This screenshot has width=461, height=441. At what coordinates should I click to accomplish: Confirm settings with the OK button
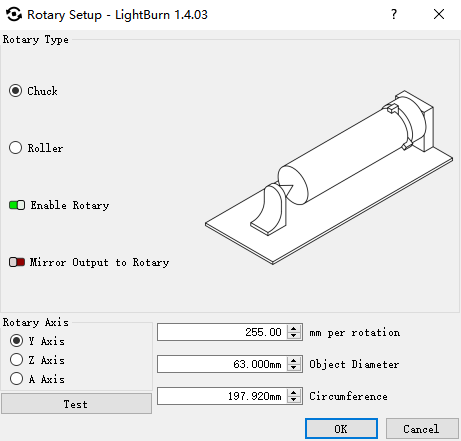coord(341,429)
